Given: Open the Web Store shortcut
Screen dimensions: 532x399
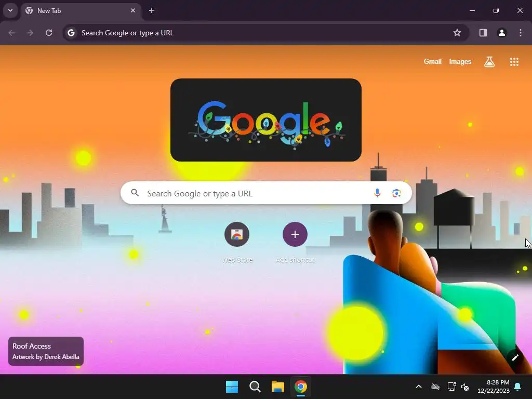Looking at the screenshot, I should 237,242.
